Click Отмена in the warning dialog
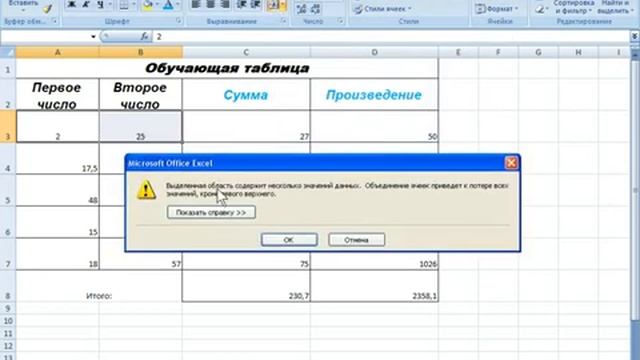 click(356, 240)
